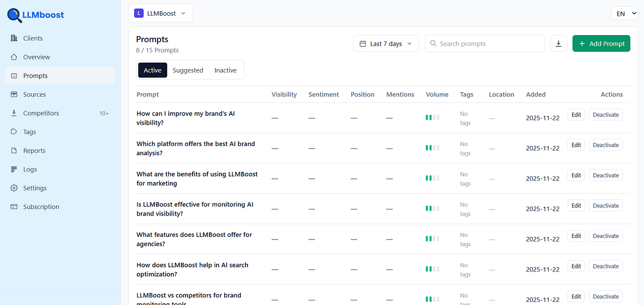Deactivate the 'improve my brand's AI visibility' prompt

tap(605, 115)
